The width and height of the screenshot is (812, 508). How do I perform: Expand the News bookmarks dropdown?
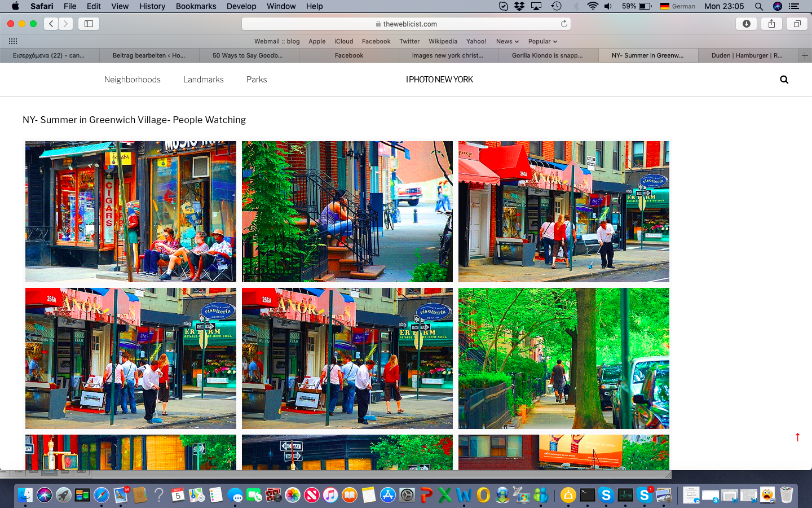pyautogui.click(x=507, y=41)
